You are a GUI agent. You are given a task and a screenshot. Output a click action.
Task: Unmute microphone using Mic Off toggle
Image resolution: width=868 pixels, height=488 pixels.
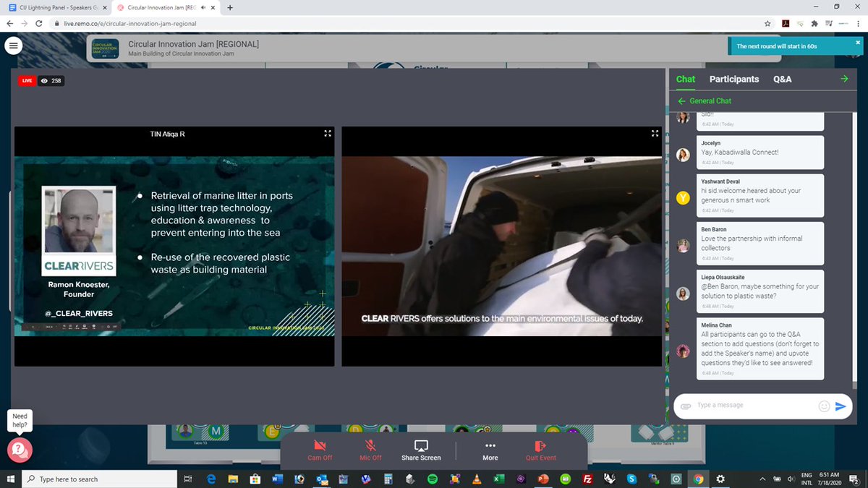coord(370,450)
